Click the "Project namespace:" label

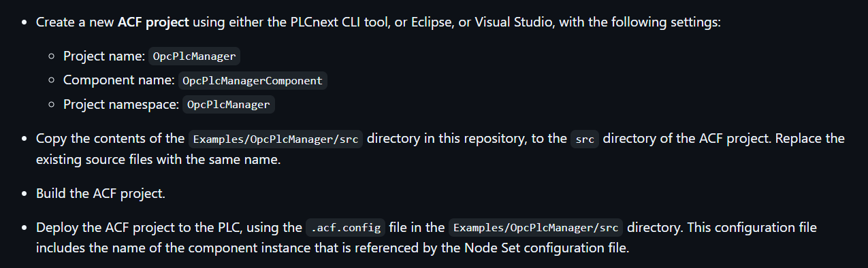(120, 105)
